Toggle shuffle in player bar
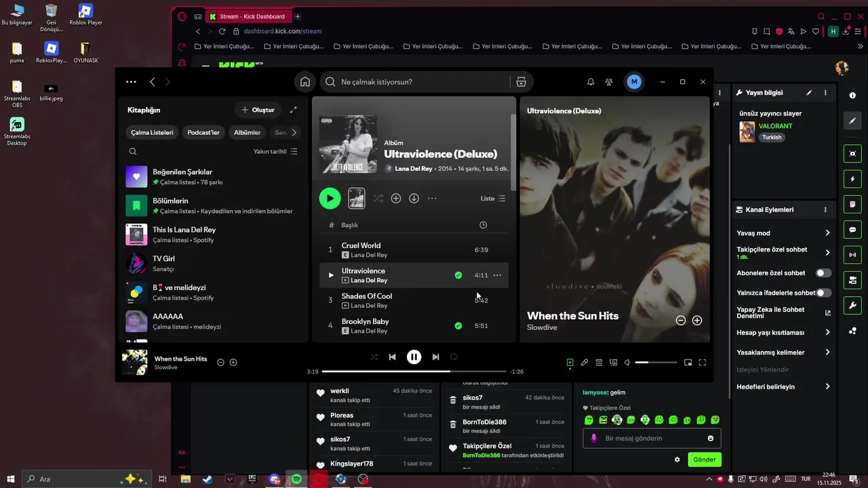Viewport: 868px width, 488px height. 374,357
